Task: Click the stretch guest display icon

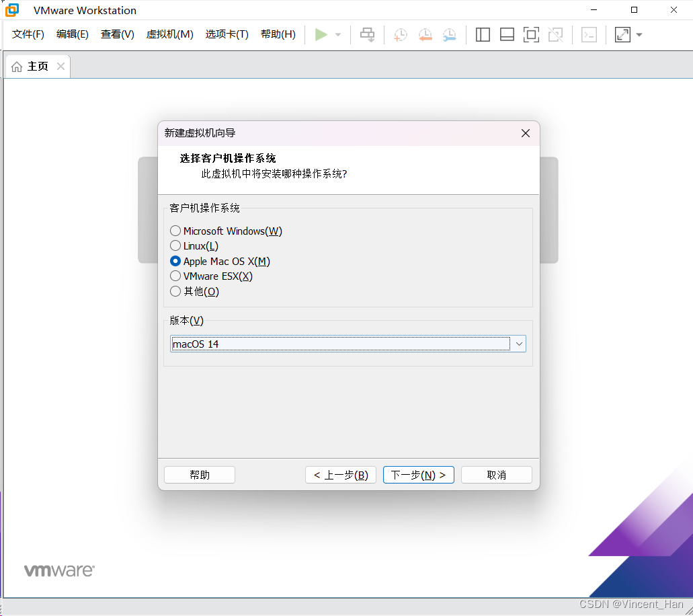Action: [622, 34]
